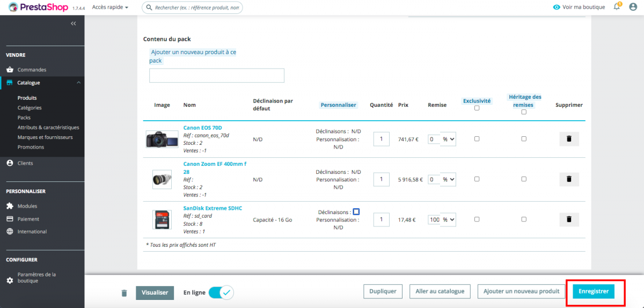This screenshot has height=308, width=644.
Task: Click the Paramètres de la boutique gear icon
Action: pyautogui.click(x=10, y=281)
